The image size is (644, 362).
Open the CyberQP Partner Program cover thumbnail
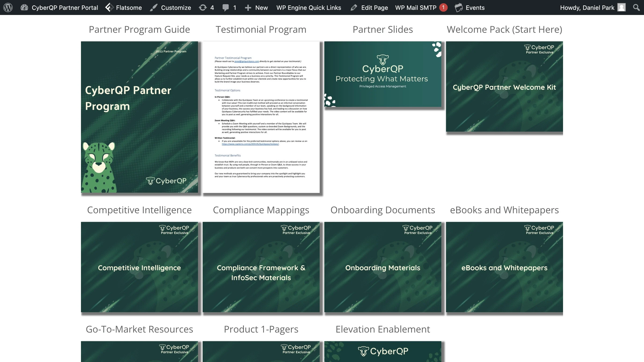click(x=139, y=117)
